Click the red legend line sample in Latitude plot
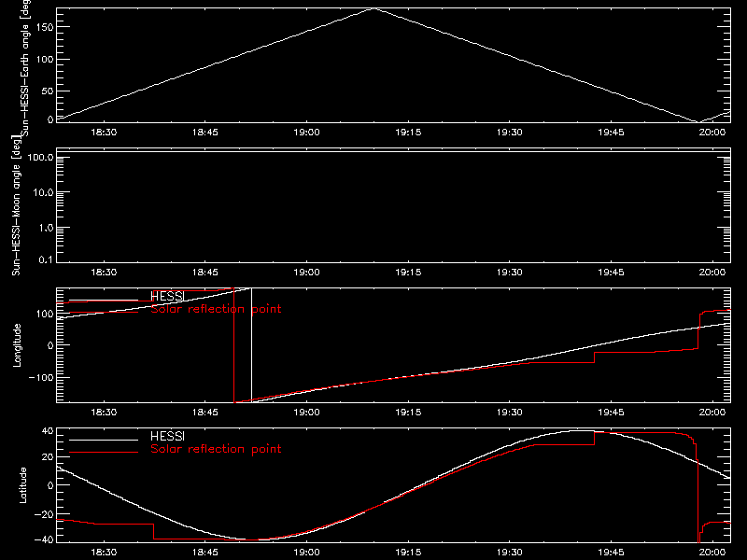This screenshot has width=747, height=560. click(104, 452)
